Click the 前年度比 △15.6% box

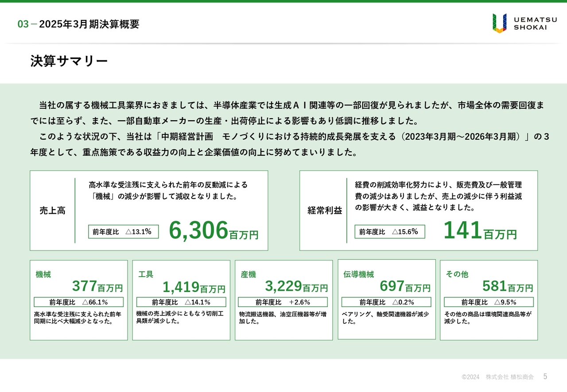389,231
